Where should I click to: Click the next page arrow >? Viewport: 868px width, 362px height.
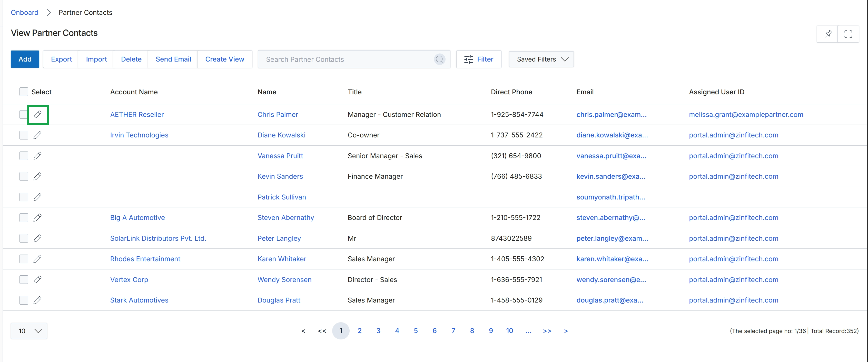(x=566, y=331)
